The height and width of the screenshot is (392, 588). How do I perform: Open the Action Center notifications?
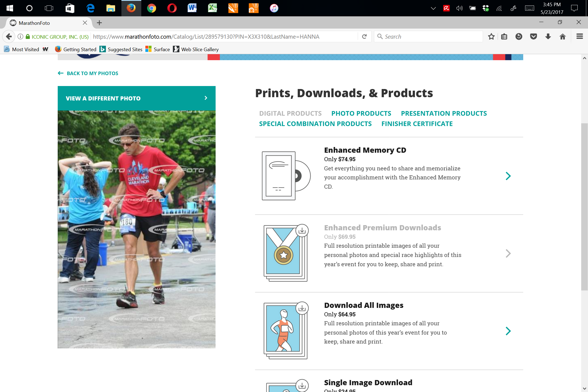coord(574,8)
